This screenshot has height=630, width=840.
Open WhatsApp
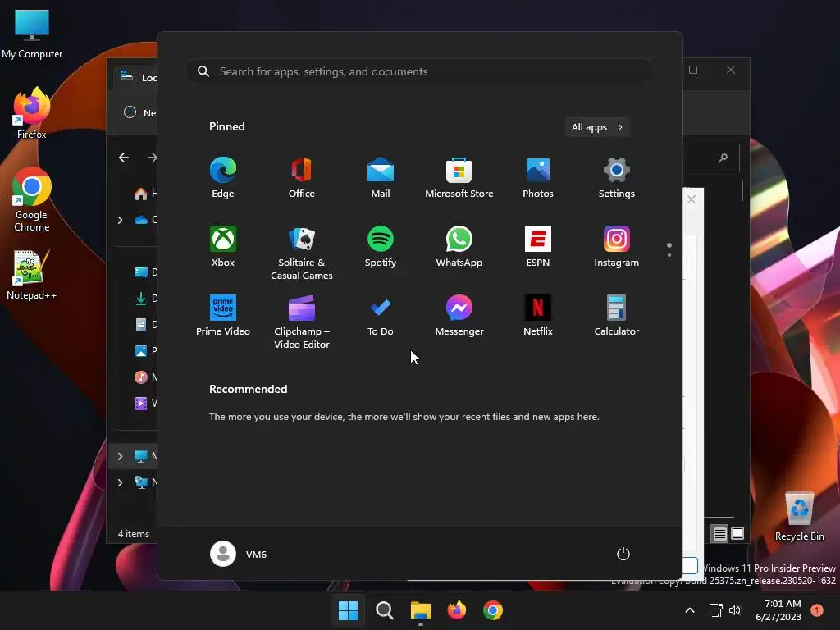(x=459, y=246)
